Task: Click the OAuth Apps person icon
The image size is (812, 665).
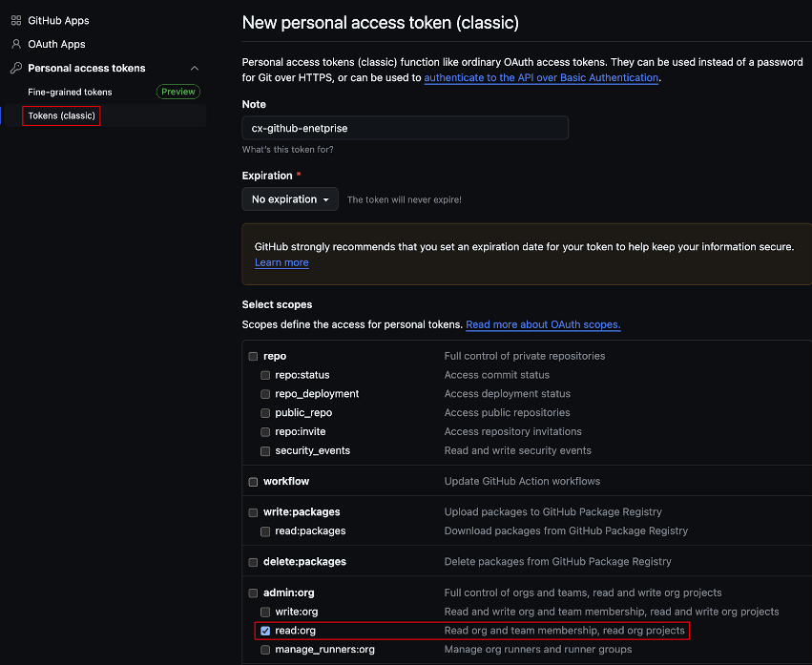Action: [x=16, y=44]
